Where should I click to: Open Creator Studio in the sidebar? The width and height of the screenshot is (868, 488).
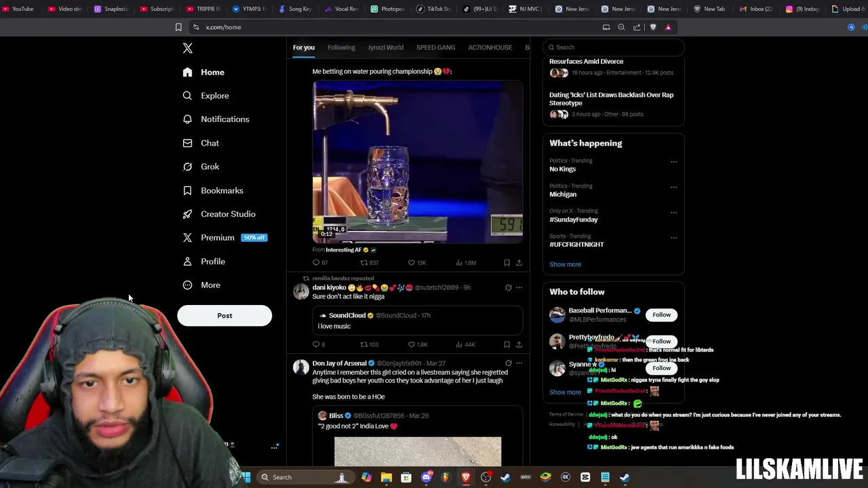point(219,214)
